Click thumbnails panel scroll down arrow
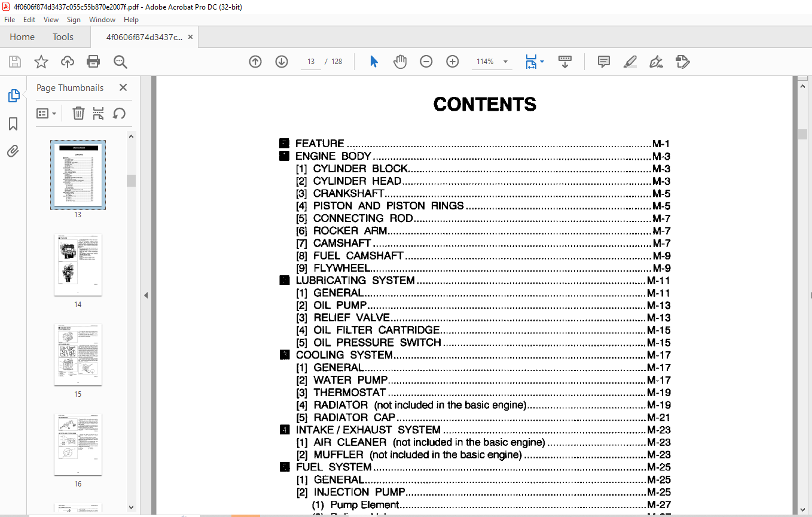The width and height of the screenshot is (812, 517). (131, 507)
